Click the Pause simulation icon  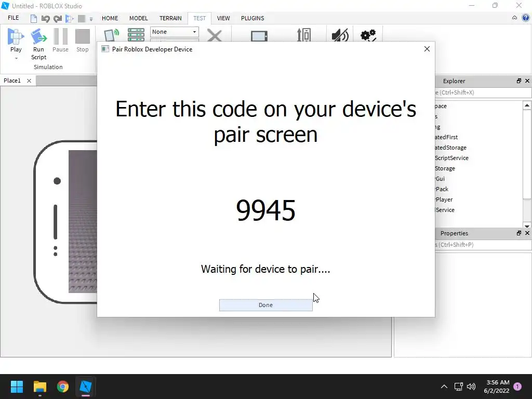(60, 36)
